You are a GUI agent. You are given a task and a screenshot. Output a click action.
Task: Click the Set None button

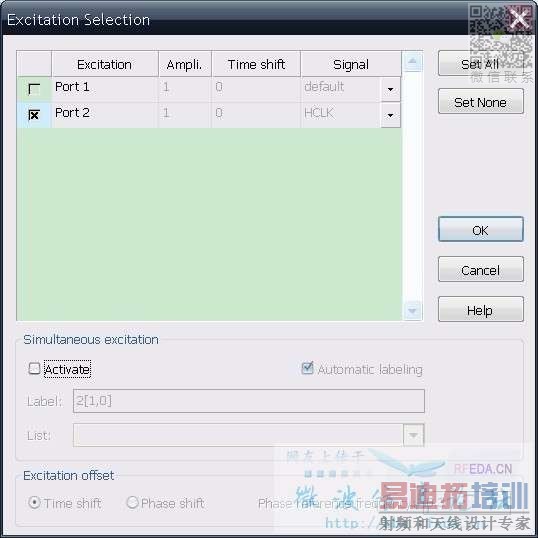click(x=480, y=102)
